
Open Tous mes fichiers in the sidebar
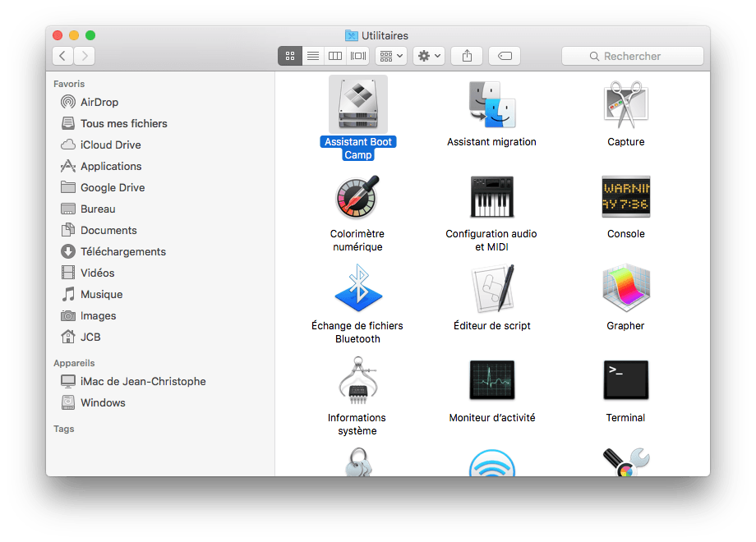coord(114,123)
